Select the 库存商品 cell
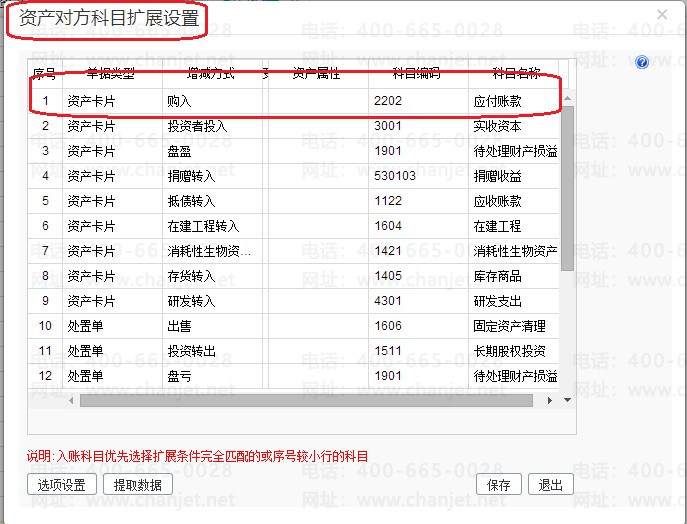The width and height of the screenshot is (687, 524). coord(513,276)
